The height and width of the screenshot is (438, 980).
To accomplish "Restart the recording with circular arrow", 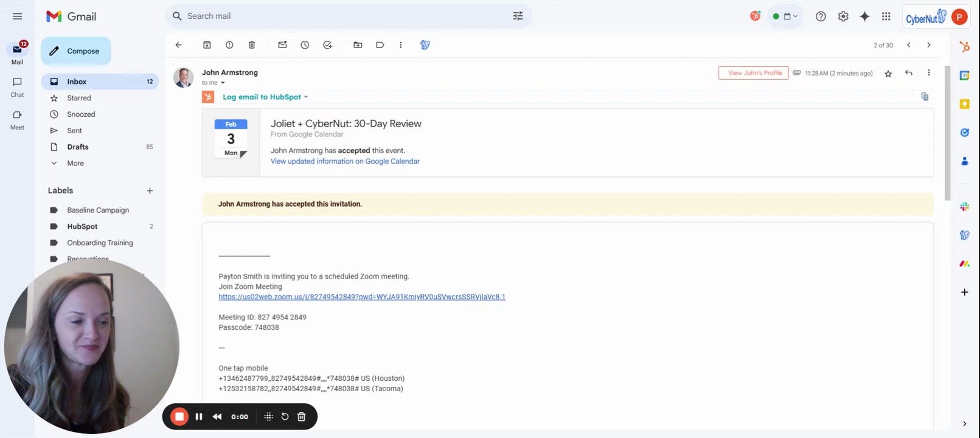I will [285, 417].
